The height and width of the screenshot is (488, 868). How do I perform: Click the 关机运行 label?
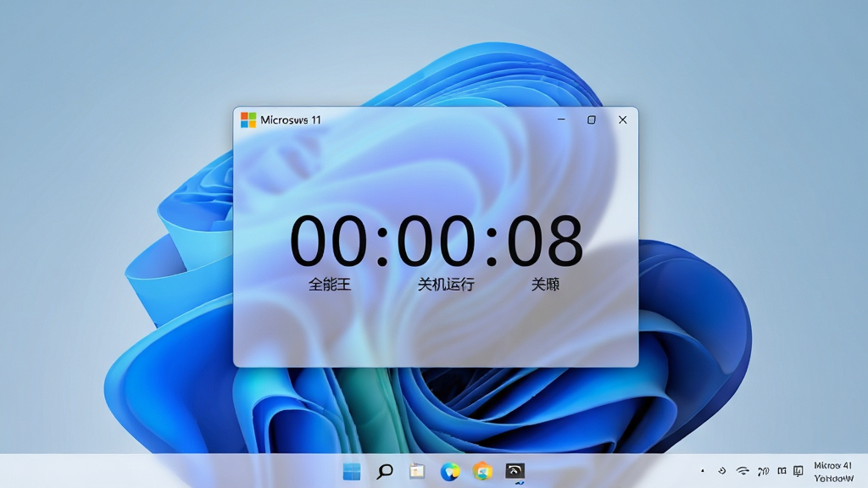click(446, 285)
